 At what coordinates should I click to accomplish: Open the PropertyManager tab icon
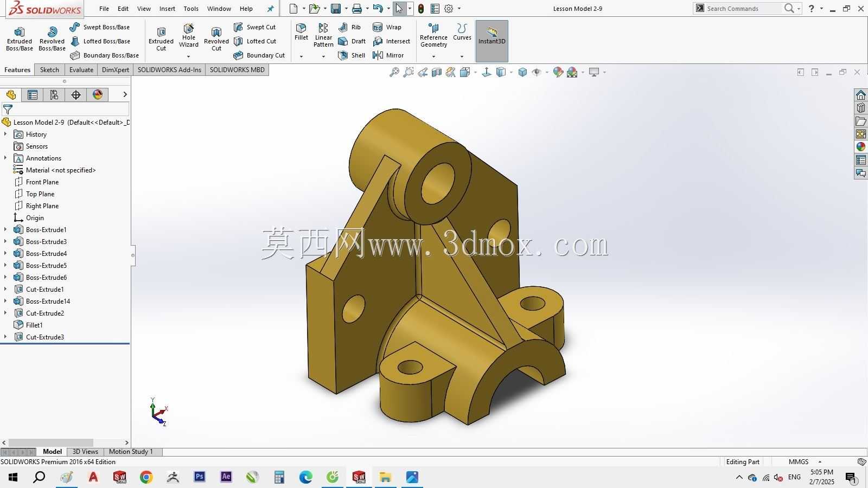[33, 95]
